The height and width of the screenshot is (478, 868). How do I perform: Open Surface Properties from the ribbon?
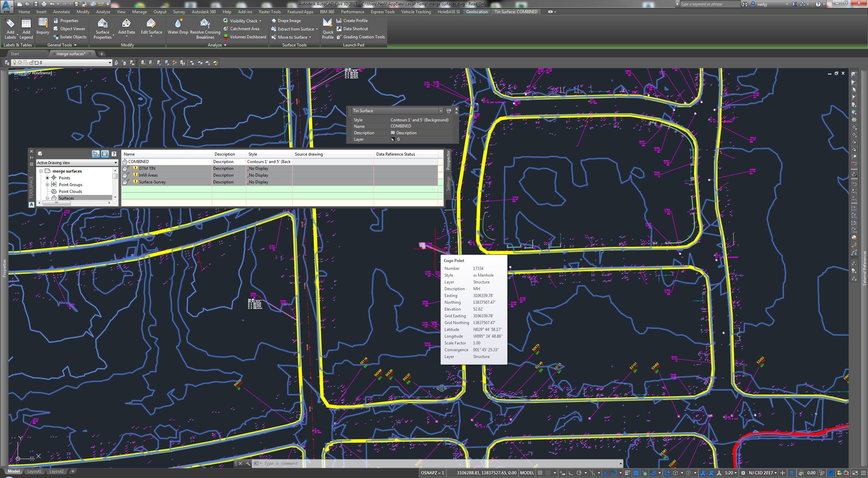[102, 29]
